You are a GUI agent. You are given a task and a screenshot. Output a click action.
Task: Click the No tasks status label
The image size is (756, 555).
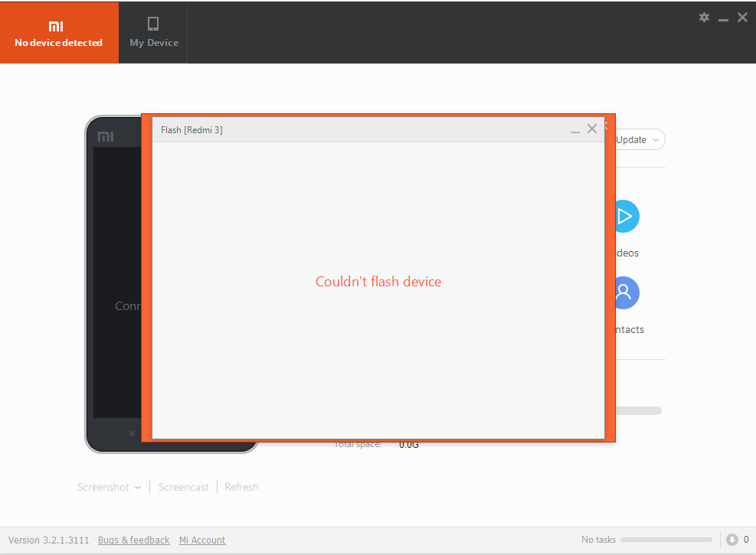point(598,540)
